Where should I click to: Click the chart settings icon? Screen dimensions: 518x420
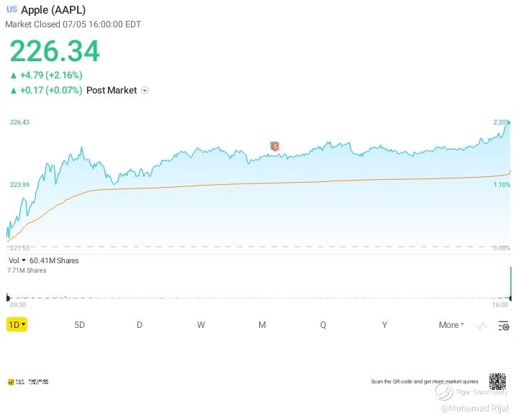pyautogui.click(x=503, y=326)
